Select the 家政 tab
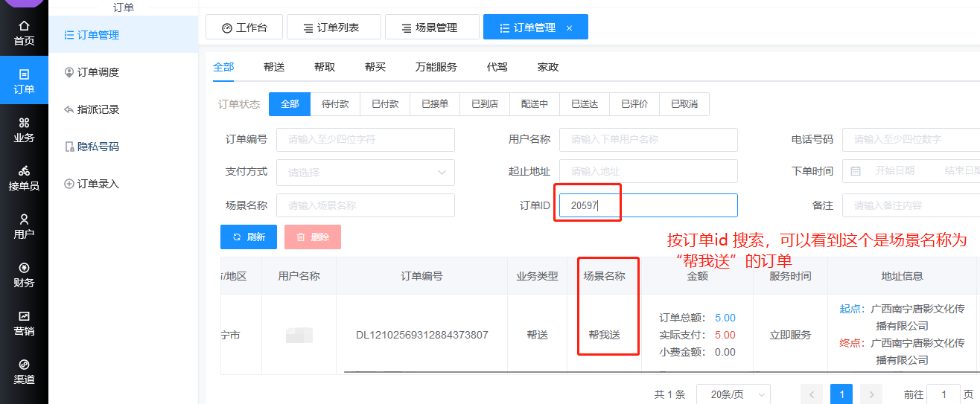Image resolution: width=980 pixels, height=404 pixels. pyautogui.click(x=548, y=67)
